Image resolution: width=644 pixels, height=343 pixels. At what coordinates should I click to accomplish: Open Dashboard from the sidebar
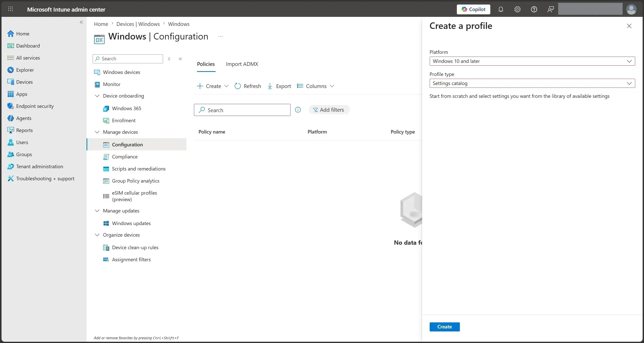[x=28, y=46]
